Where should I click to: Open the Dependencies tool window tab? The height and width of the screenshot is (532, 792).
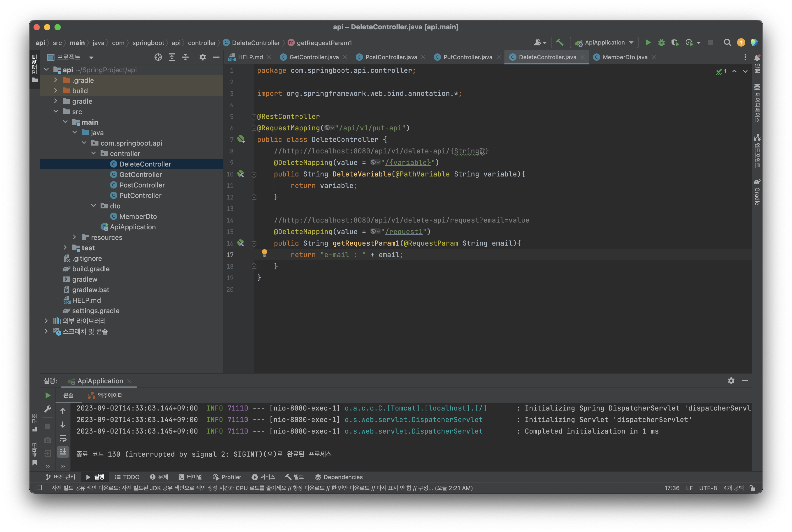pos(339,477)
